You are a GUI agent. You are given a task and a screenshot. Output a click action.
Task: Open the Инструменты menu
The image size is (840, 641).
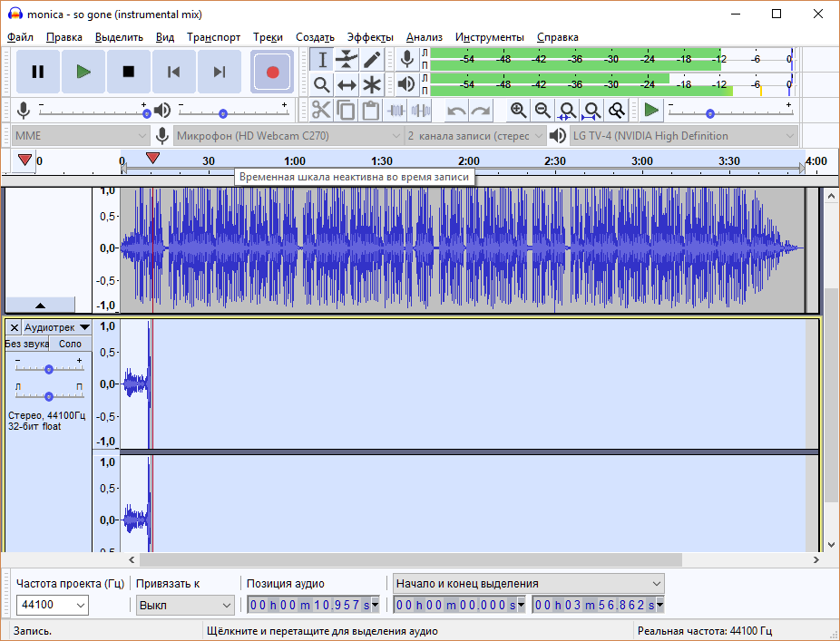pos(490,37)
